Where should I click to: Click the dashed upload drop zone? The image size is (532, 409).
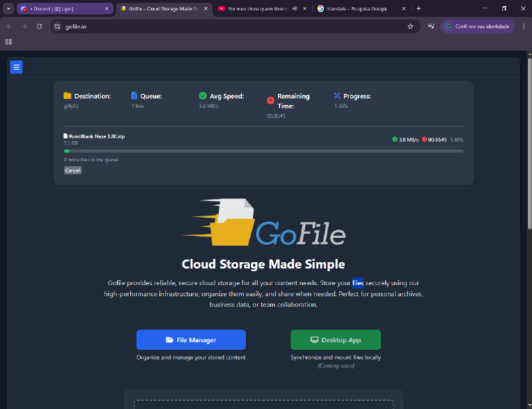click(x=263, y=404)
